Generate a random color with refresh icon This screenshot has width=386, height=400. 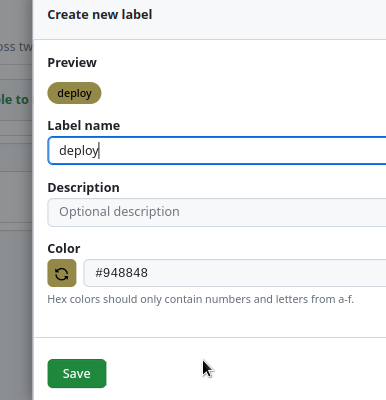[62, 273]
